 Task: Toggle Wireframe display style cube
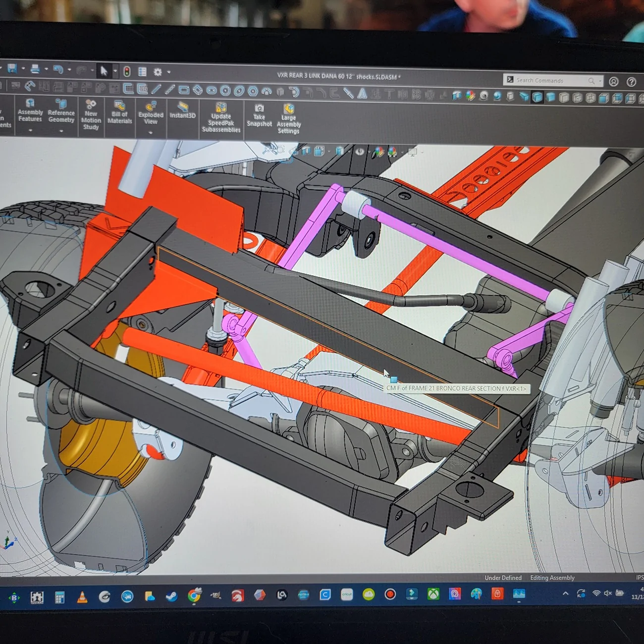590,98
